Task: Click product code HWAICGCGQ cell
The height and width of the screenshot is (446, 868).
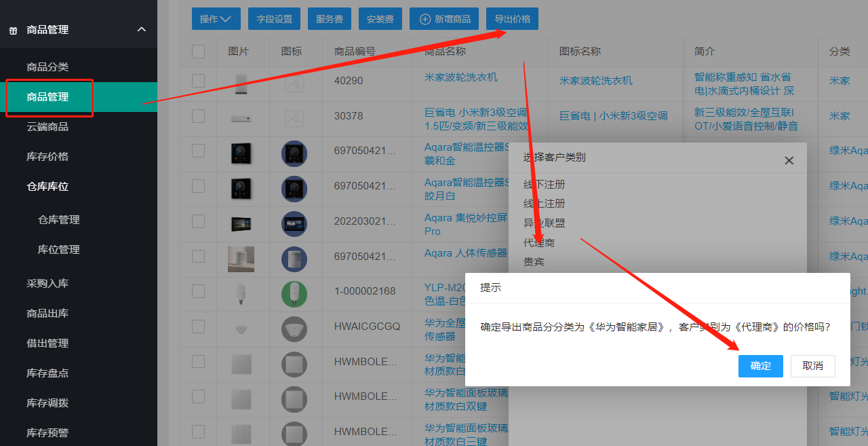Action: pos(367,327)
